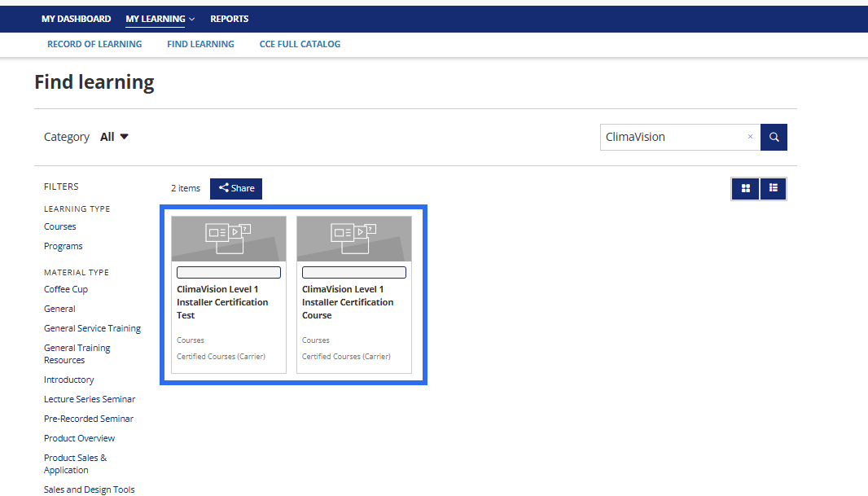Filter by Product Sales & Application
868x496 pixels.
tap(75, 464)
